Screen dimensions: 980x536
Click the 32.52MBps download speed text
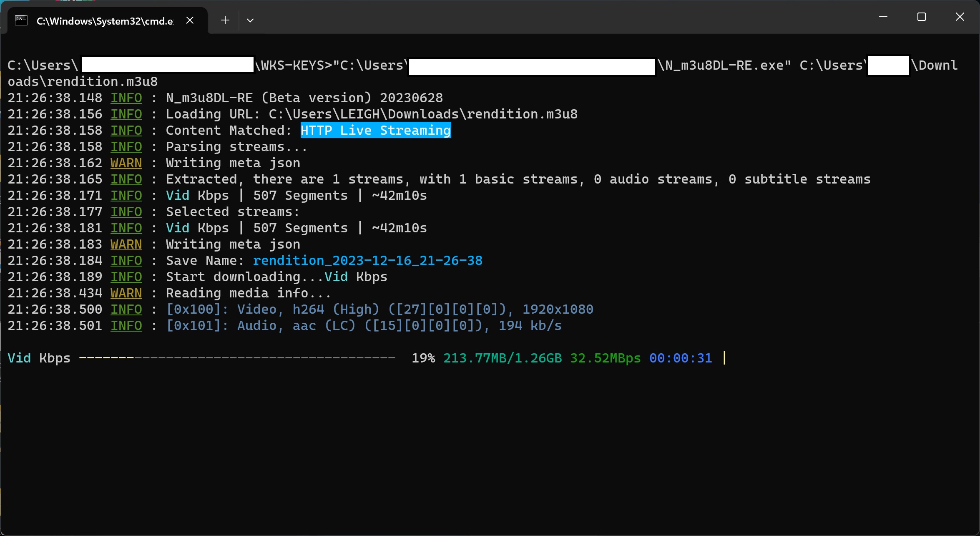[x=605, y=358]
